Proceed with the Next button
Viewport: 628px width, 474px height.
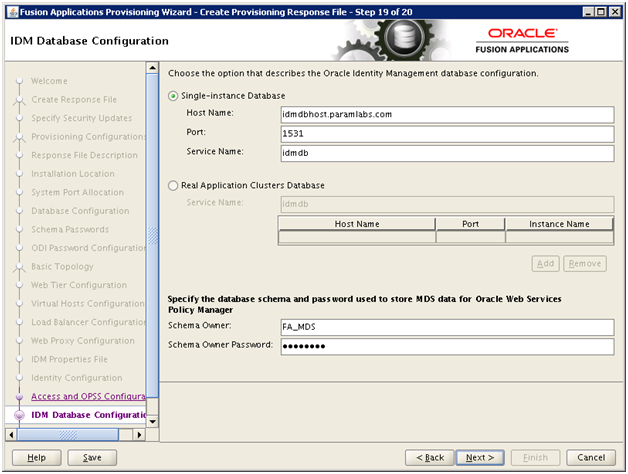tap(480, 457)
